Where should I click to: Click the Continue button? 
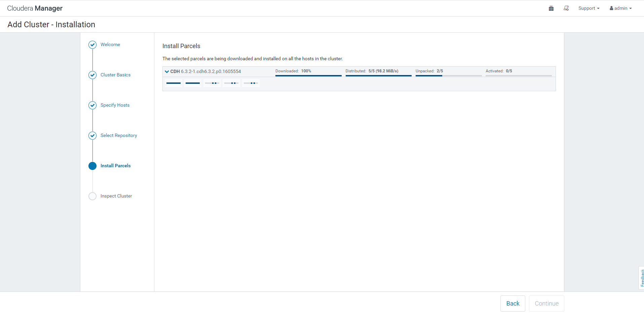coord(546,304)
